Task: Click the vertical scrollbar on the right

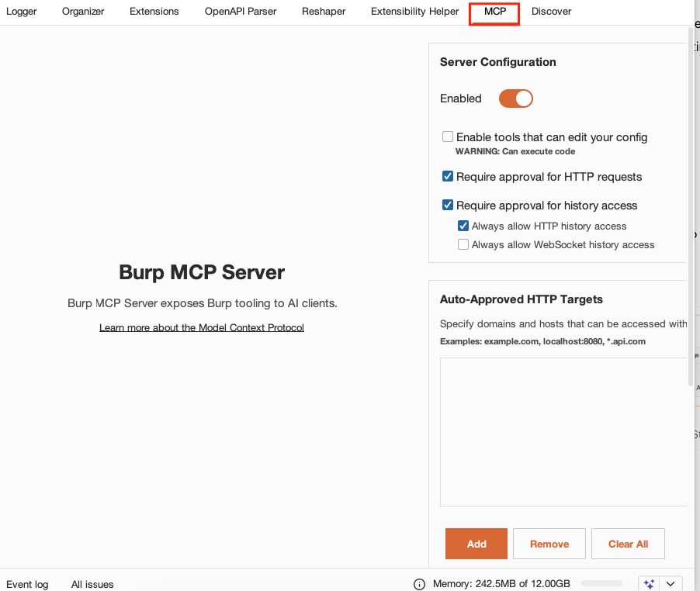Action: point(691,206)
